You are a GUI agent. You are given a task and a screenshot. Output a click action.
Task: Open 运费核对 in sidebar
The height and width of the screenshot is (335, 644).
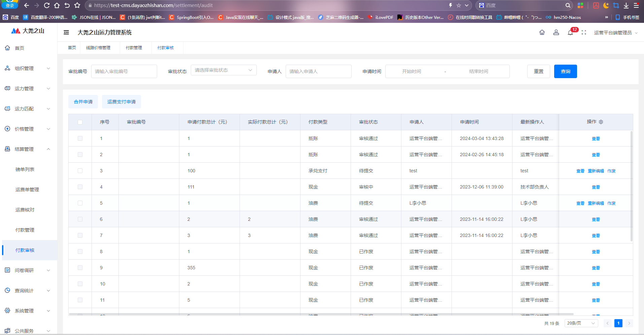click(25, 210)
